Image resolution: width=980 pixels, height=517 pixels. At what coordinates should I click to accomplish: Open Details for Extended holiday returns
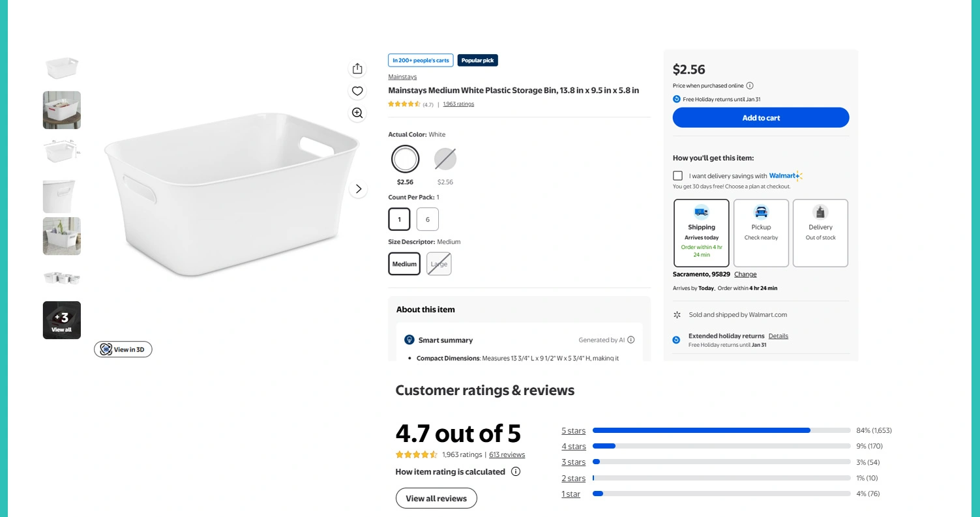778,336
